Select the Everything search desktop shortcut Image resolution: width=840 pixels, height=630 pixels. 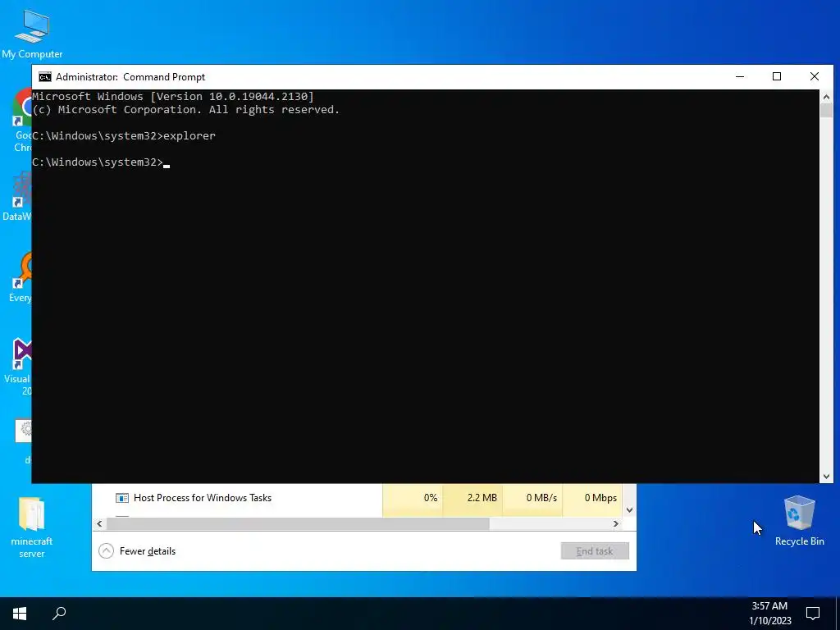click(x=21, y=278)
